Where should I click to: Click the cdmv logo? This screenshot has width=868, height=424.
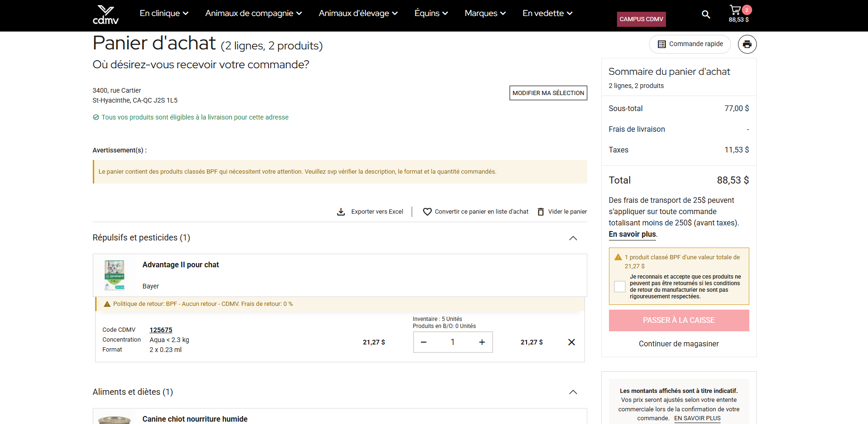click(x=105, y=15)
